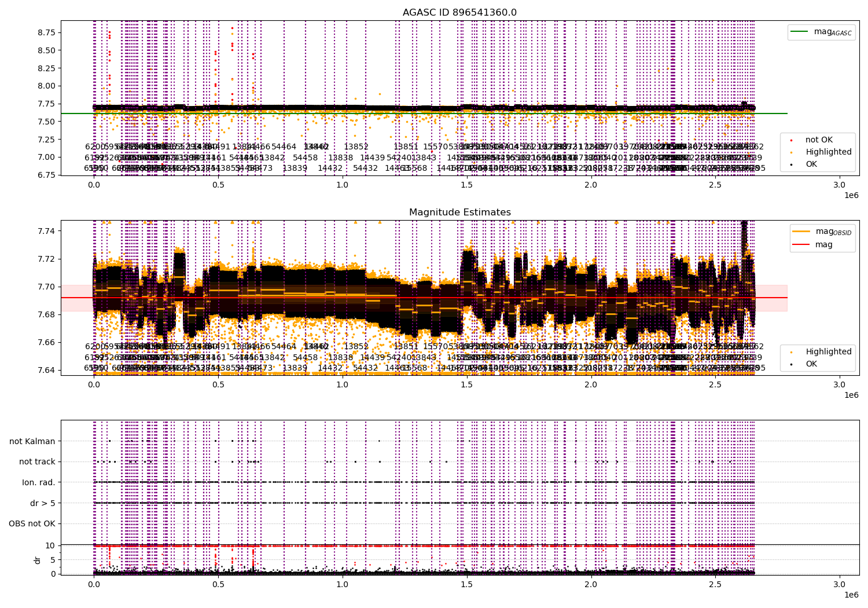Select "Highlighted" legend label in top plot
This screenshot has height=608, width=868.
(x=829, y=152)
